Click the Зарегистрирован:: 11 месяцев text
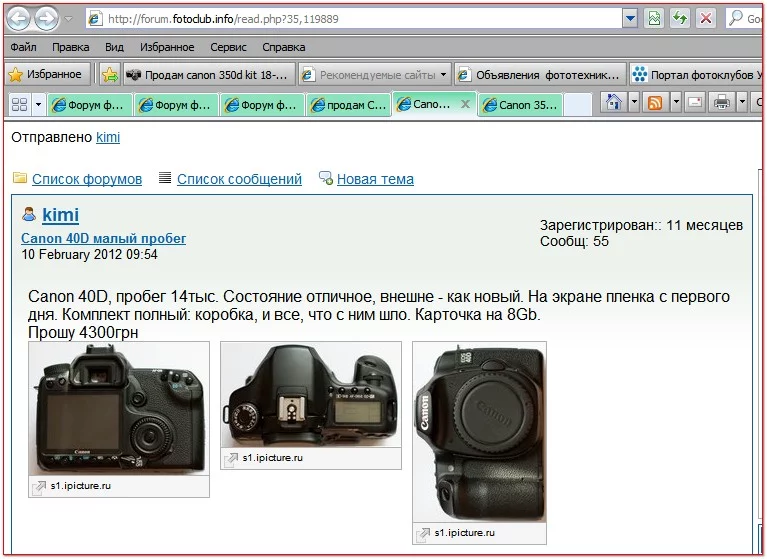767x559 pixels. [x=641, y=225]
